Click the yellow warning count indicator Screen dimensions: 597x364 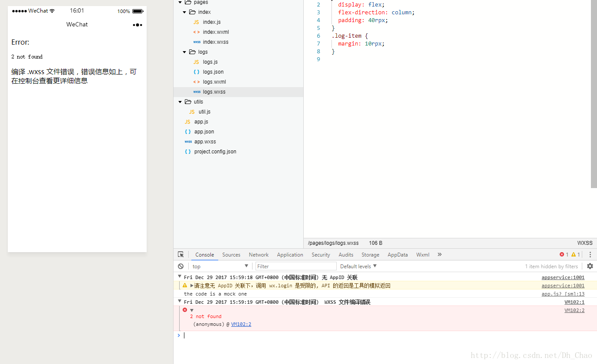[x=575, y=254]
